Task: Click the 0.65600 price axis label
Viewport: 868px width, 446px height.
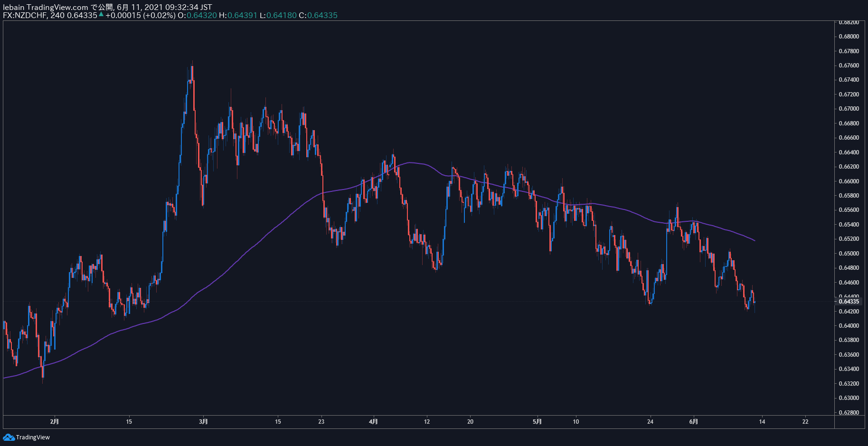Action: coord(849,210)
